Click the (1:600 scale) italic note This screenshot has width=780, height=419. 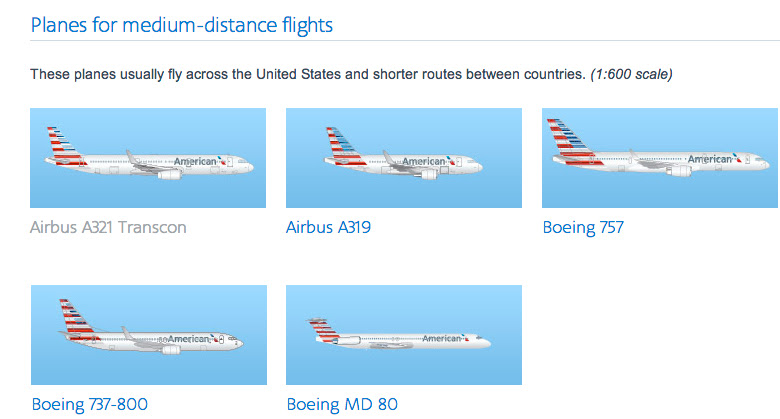(x=631, y=74)
